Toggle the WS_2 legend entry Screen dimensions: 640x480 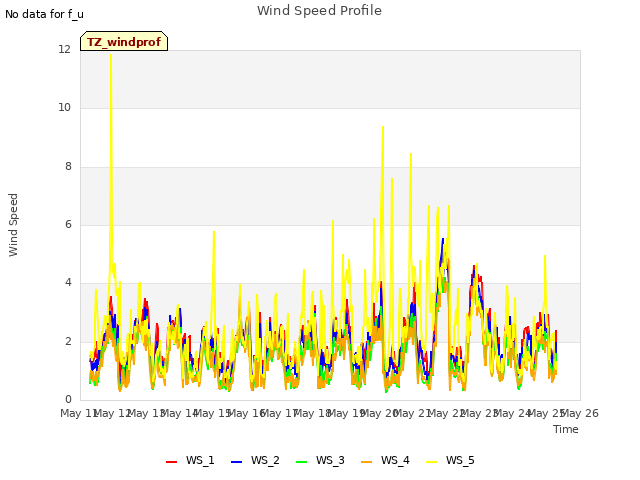point(255,460)
